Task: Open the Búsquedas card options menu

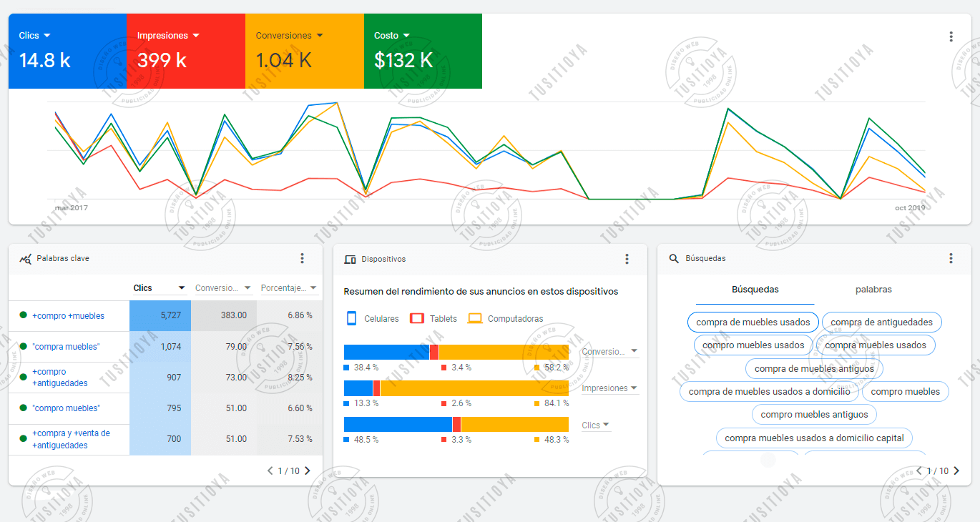Action: click(x=951, y=258)
